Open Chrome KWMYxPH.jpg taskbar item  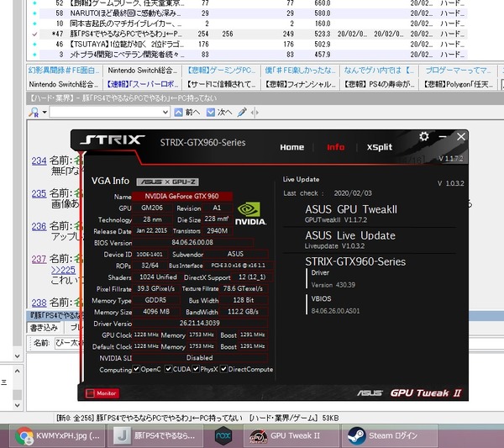coord(57,435)
